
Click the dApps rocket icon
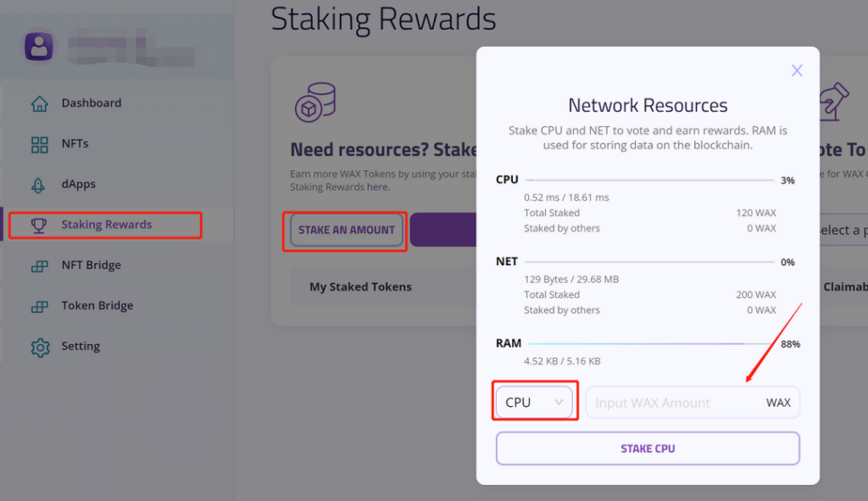pyautogui.click(x=40, y=185)
